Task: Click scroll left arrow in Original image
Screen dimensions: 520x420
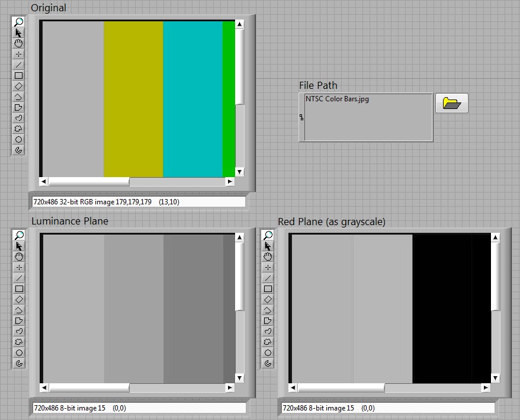Action: tap(44, 181)
